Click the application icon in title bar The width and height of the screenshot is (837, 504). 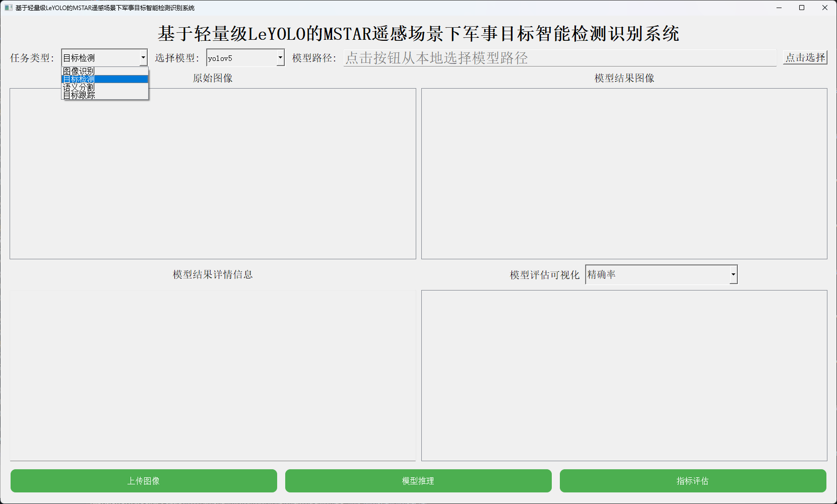(8, 8)
